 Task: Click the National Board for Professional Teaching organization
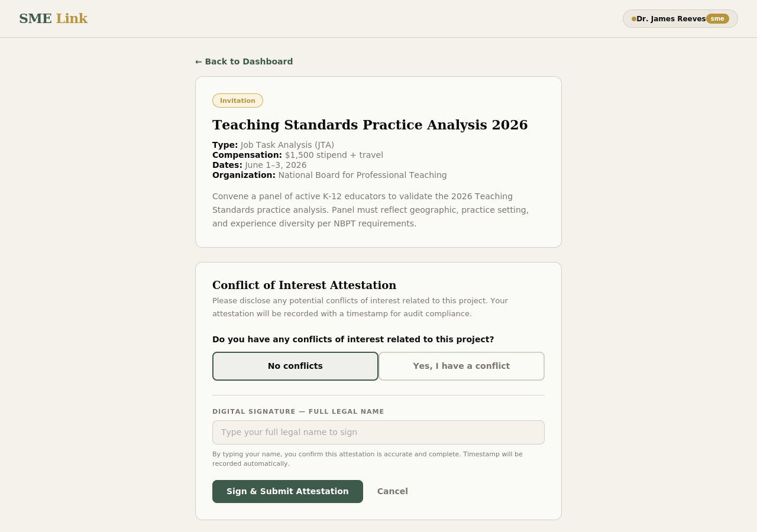(x=362, y=175)
